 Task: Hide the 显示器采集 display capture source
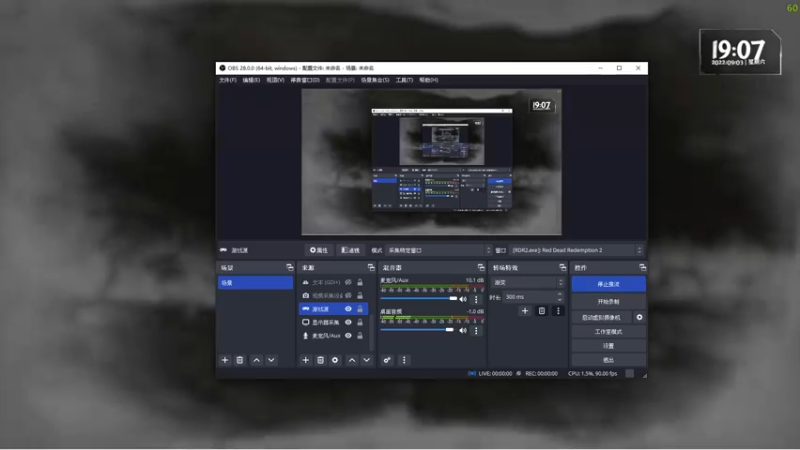click(x=348, y=322)
